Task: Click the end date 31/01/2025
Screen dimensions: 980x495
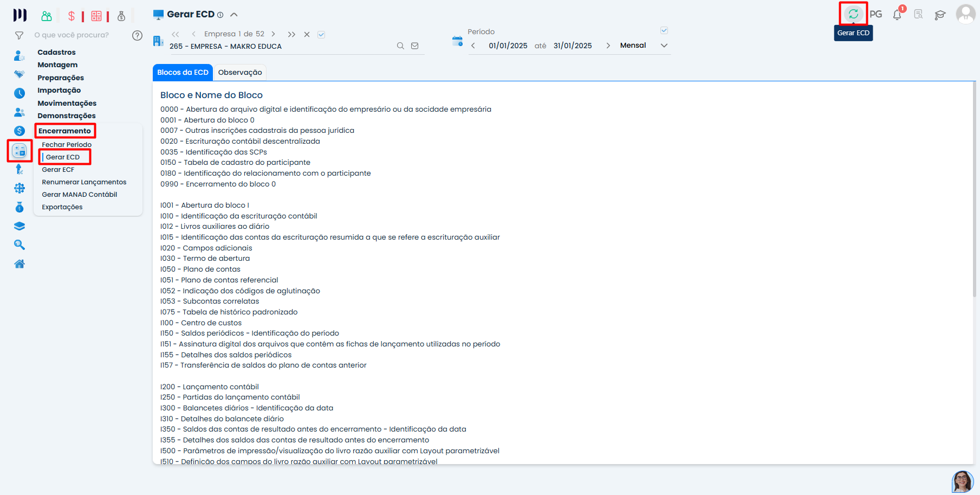Action: (573, 46)
